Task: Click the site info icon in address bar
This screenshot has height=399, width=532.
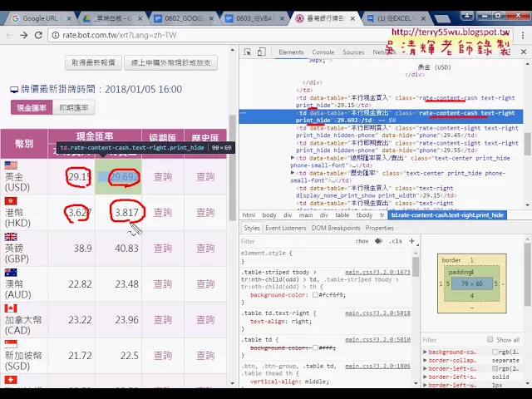Action: (x=56, y=35)
